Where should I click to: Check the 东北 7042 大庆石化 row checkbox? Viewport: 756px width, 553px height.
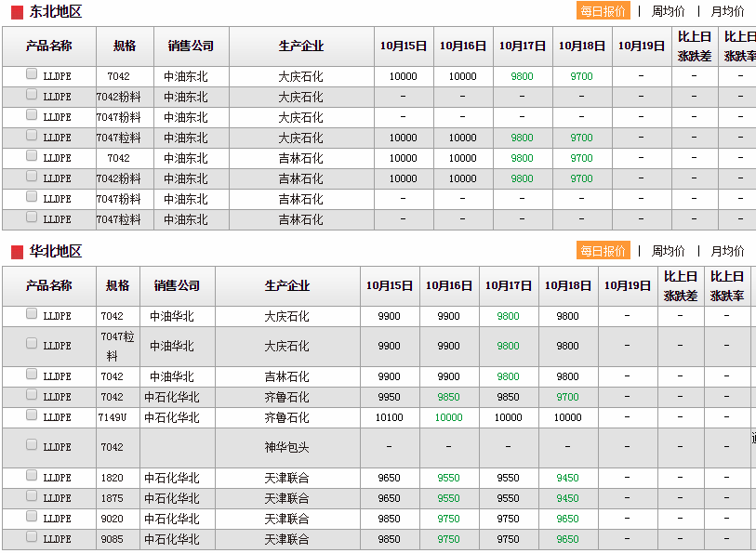[32, 73]
